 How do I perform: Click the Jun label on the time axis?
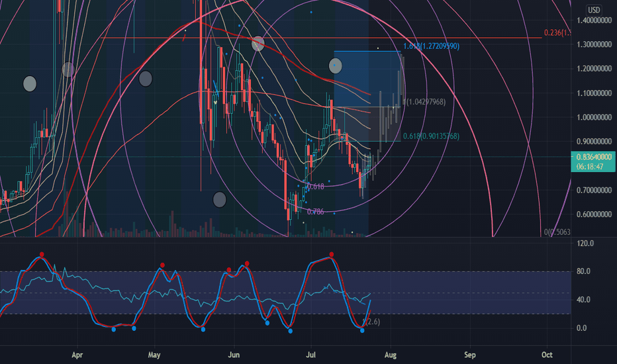pyautogui.click(x=234, y=355)
